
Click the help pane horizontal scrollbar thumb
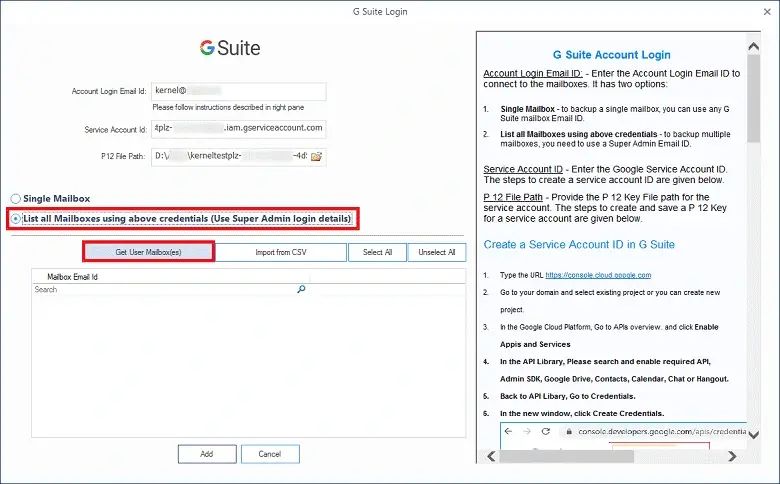[567, 456]
